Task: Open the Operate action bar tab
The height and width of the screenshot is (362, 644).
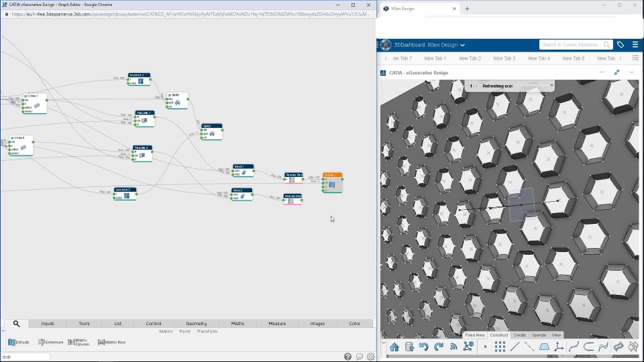Action: pos(539,335)
